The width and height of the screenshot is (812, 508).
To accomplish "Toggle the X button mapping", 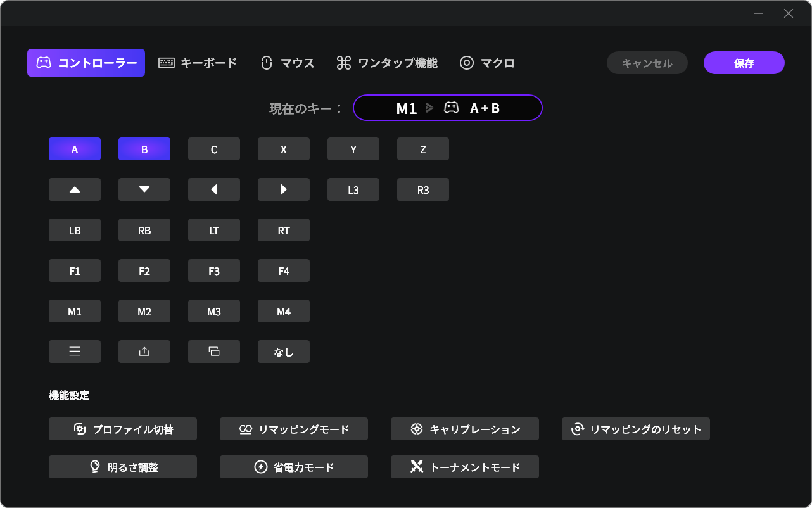I will (x=284, y=149).
